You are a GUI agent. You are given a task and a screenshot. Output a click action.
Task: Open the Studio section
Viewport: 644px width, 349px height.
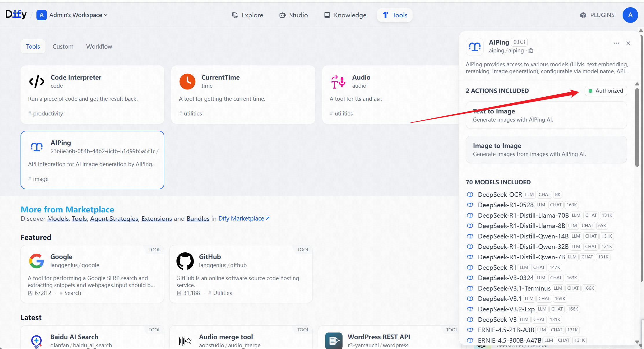coord(293,15)
